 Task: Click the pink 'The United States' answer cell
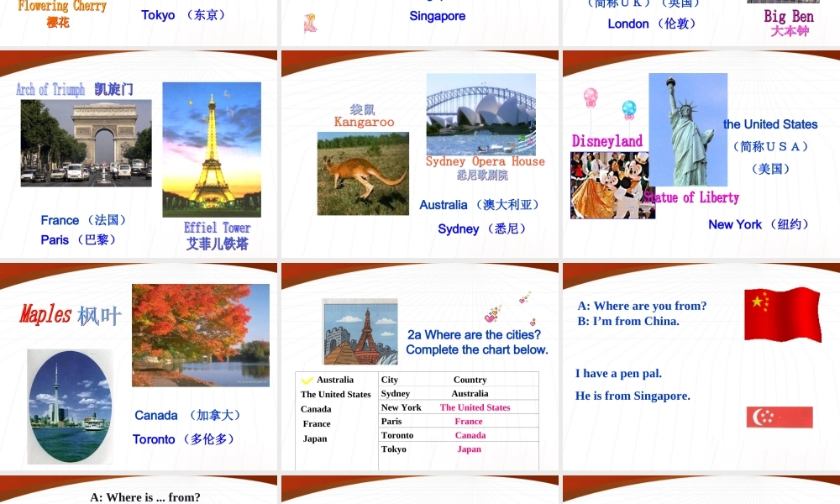(475, 407)
